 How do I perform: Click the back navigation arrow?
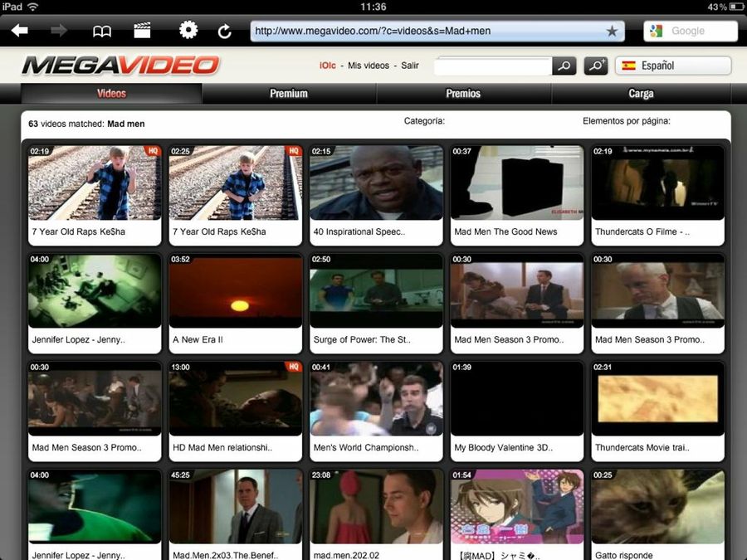[20, 31]
